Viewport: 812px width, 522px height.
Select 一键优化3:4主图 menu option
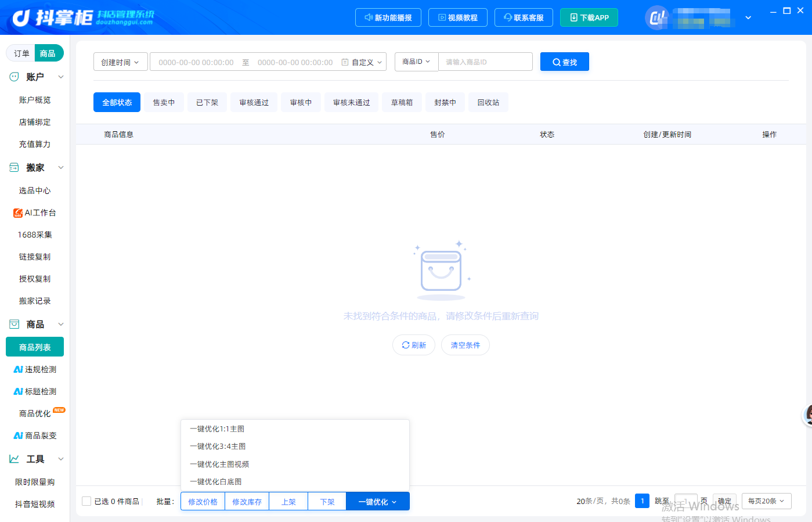[295, 446]
